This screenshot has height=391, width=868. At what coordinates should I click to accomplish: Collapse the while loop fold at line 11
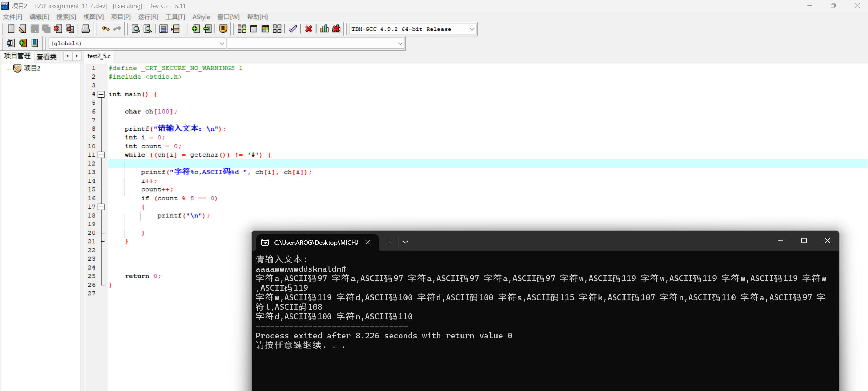(x=101, y=155)
